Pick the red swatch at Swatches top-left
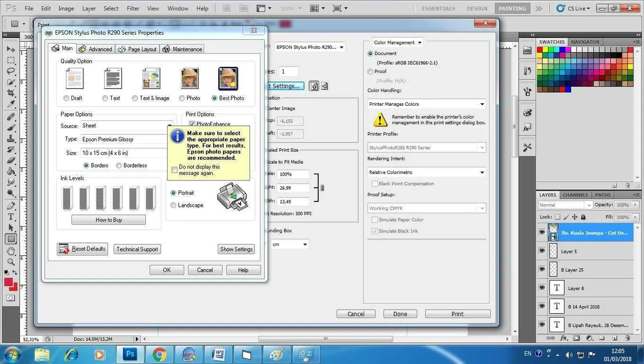The image size is (644, 364). tap(540, 50)
